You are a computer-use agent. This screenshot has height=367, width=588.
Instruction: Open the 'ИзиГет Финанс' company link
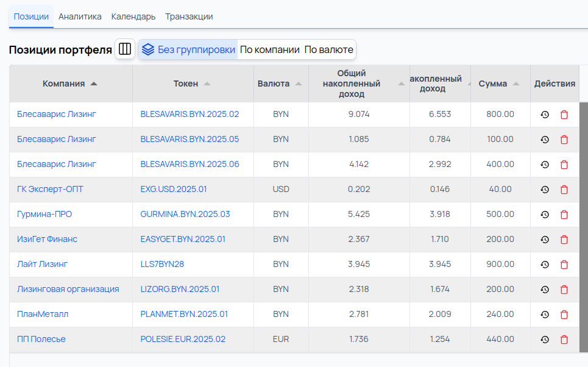coord(47,240)
